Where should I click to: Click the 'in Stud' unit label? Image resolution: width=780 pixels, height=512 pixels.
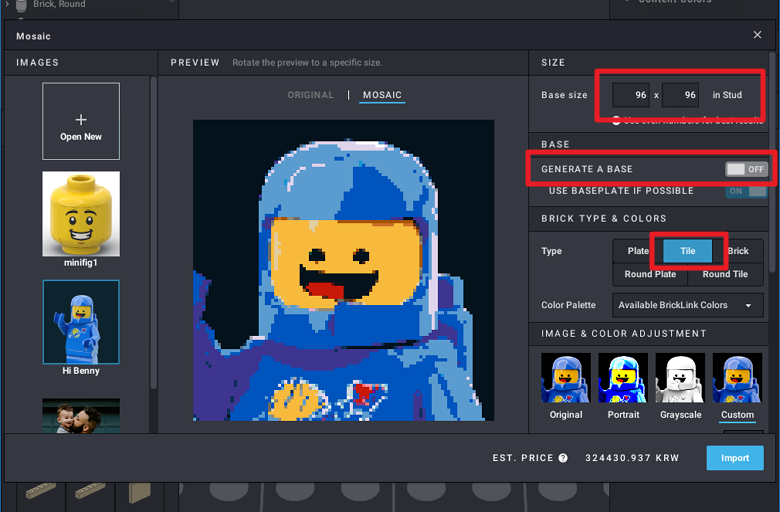(x=727, y=95)
